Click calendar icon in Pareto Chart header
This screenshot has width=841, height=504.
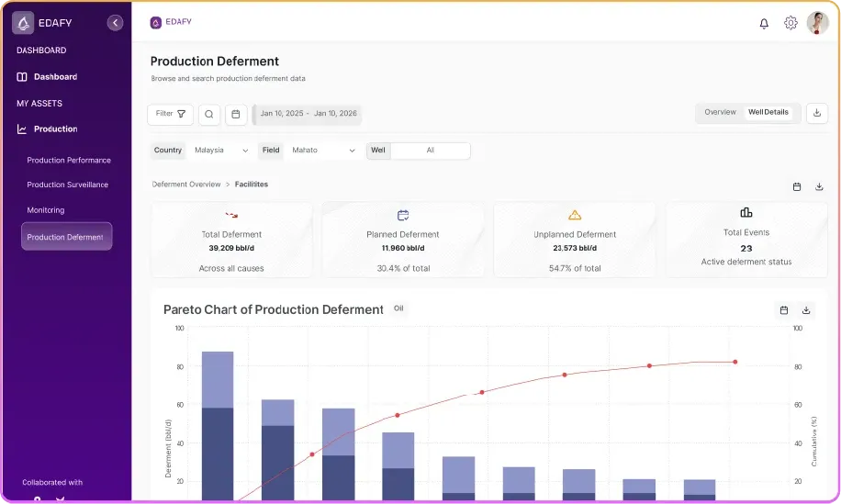783,310
